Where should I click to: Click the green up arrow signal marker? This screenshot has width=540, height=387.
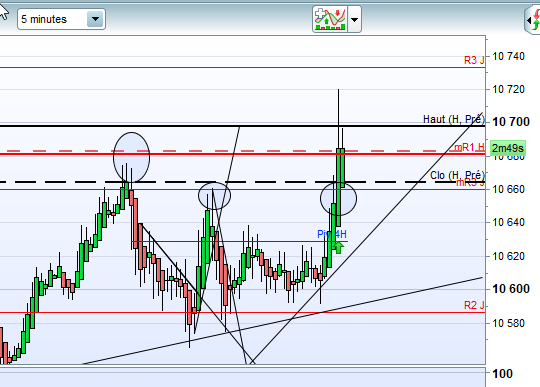tap(339, 248)
